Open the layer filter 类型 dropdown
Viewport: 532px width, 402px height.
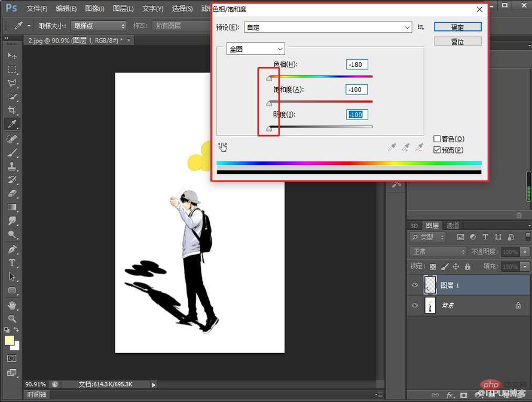coord(427,237)
